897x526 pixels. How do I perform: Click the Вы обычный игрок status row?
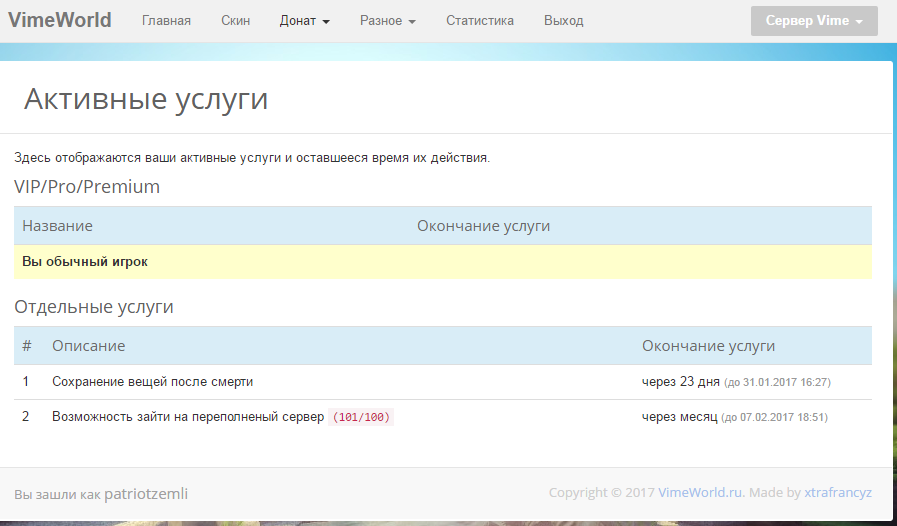click(85, 262)
